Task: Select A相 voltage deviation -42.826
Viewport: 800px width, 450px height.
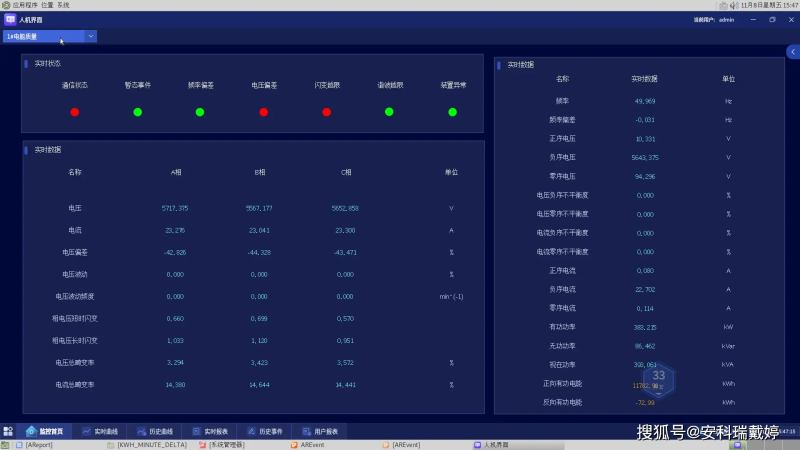Action: (175, 252)
